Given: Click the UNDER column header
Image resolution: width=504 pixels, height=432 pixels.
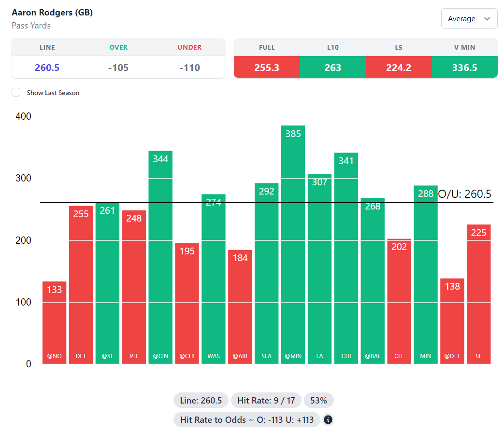Looking at the screenshot, I should point(189,47).
